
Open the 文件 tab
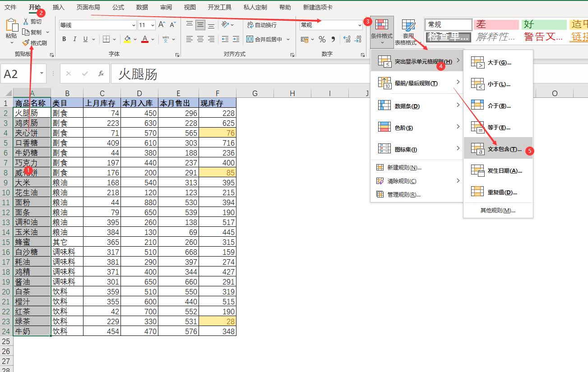click(10, 7)
